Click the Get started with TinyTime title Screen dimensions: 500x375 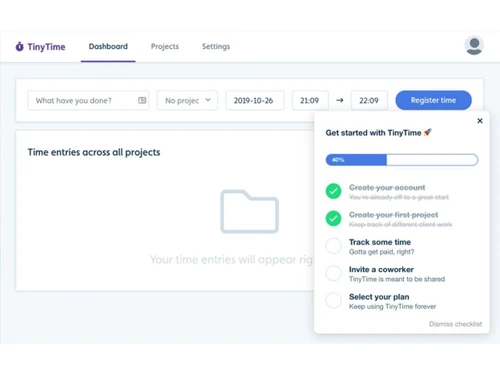pyautogui.click(x=373, y=133)
